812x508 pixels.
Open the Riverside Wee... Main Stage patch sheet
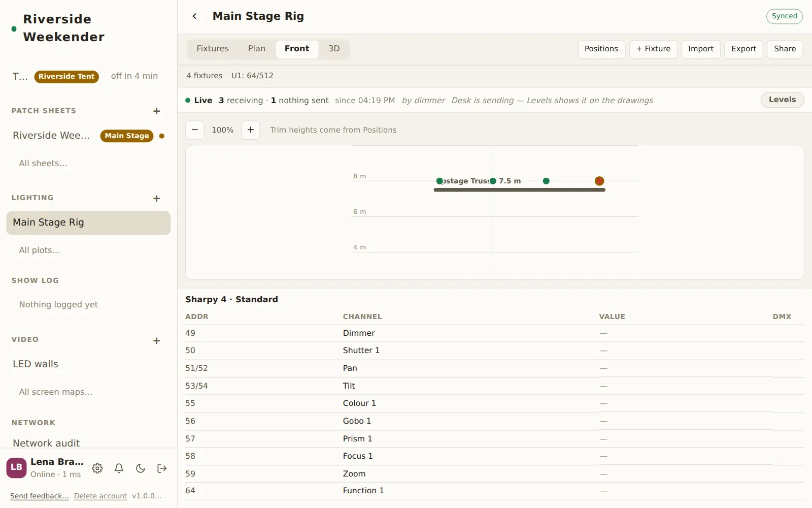pyautogui.click(x=88, y=136)
